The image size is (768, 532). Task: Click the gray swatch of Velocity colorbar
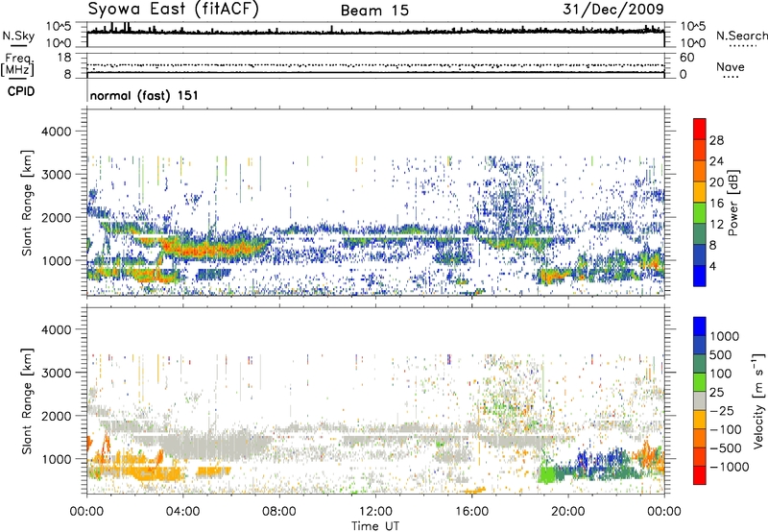tap(700, 400)
